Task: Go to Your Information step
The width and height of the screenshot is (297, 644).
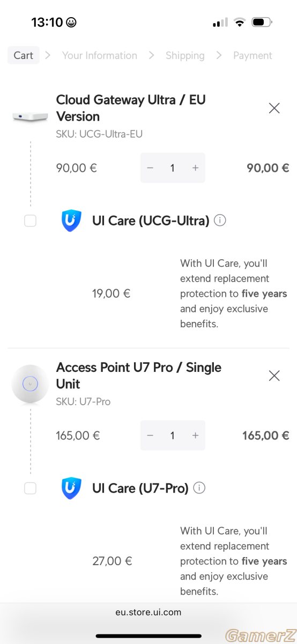Action: coord(100,55)
